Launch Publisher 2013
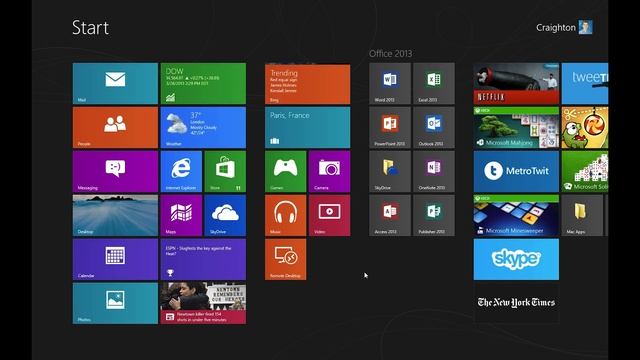The width and height of the screenshot is (640, 360). (434, 216)
